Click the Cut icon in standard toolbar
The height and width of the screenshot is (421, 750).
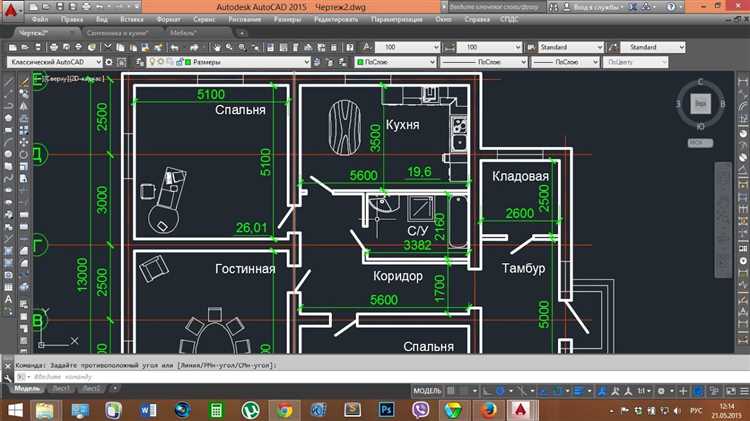[108, 47]
